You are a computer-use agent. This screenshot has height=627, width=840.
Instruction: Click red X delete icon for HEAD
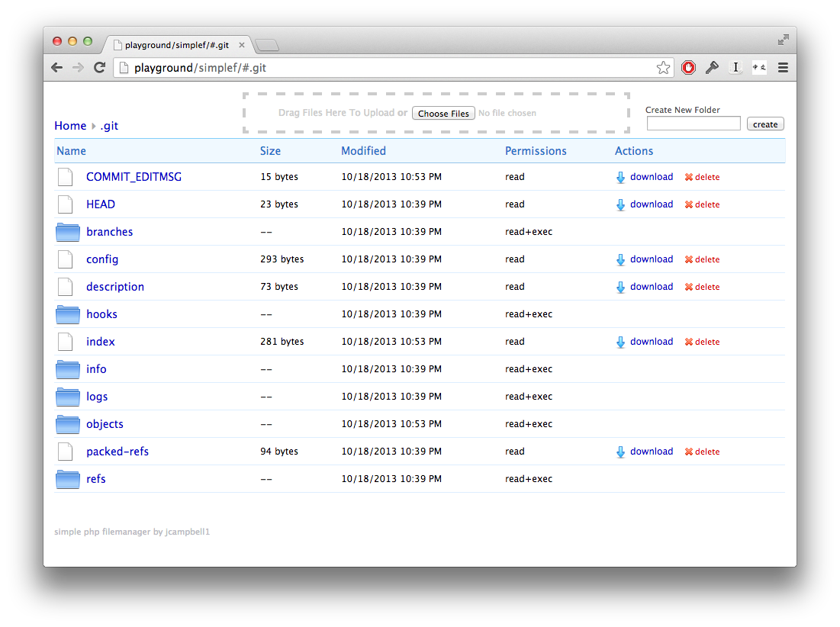click(x=689, y=204)
